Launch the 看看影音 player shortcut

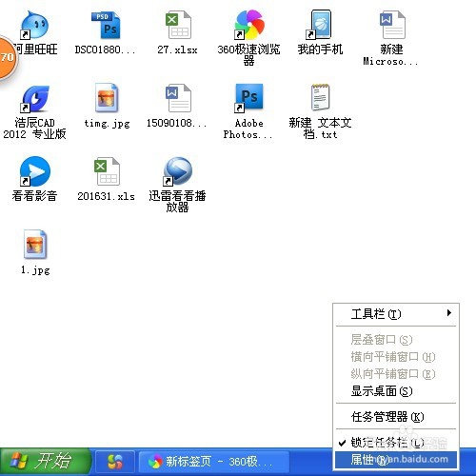coord(35,171)
